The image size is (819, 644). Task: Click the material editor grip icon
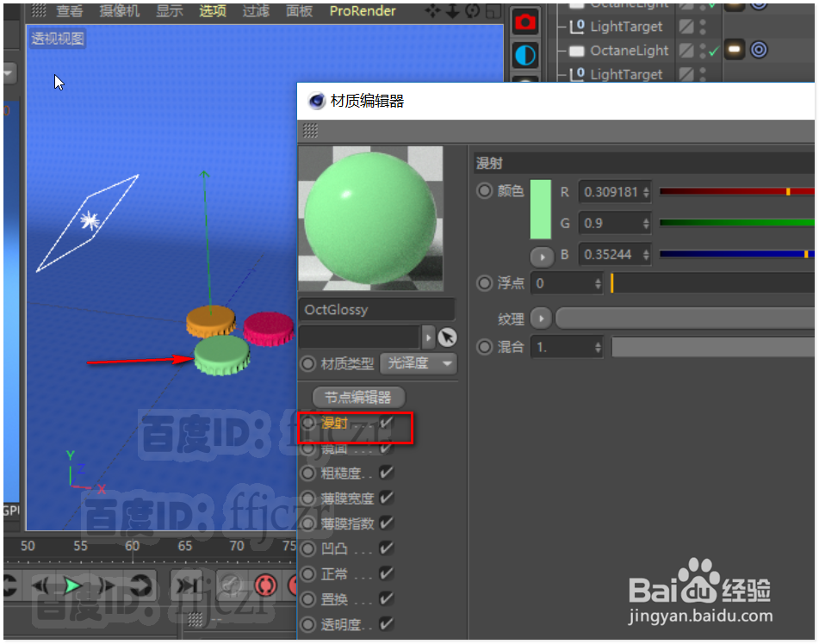point(310,130)
